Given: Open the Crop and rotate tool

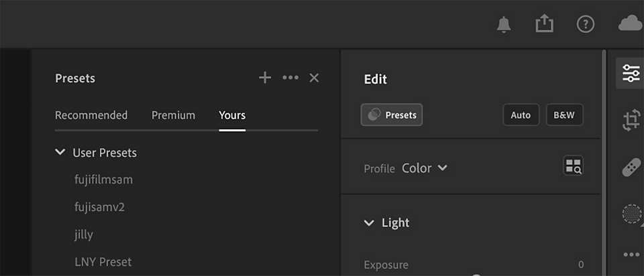Looking at the screenshot, I should [631, 120].
